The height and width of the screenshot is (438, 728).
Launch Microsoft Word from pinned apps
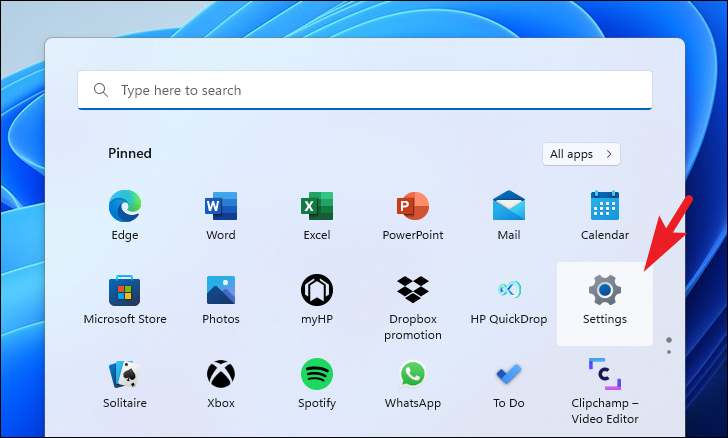(x=221, y=214)
